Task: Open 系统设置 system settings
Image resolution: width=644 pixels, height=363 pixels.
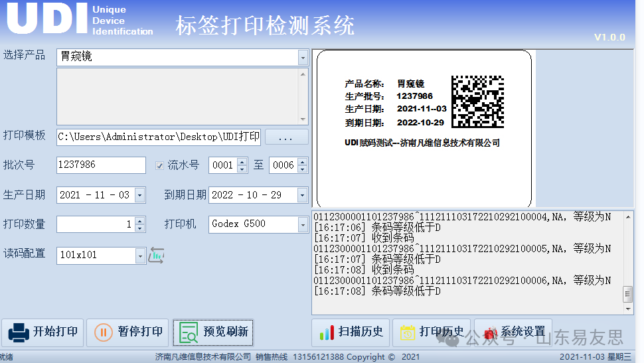Action: pyautogui.click(x=513, y=332)
